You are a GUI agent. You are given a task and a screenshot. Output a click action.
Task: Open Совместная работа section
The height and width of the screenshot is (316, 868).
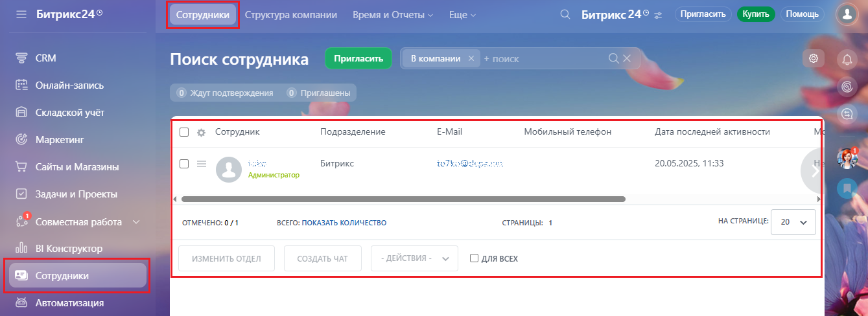[78, 221]
